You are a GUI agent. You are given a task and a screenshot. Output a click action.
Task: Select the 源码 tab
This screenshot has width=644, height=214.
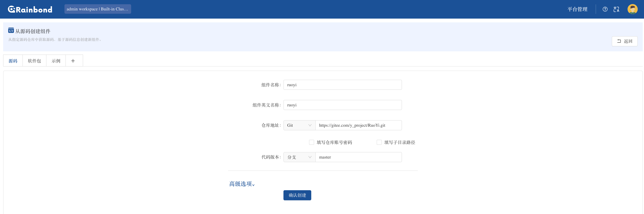[13, 61]
